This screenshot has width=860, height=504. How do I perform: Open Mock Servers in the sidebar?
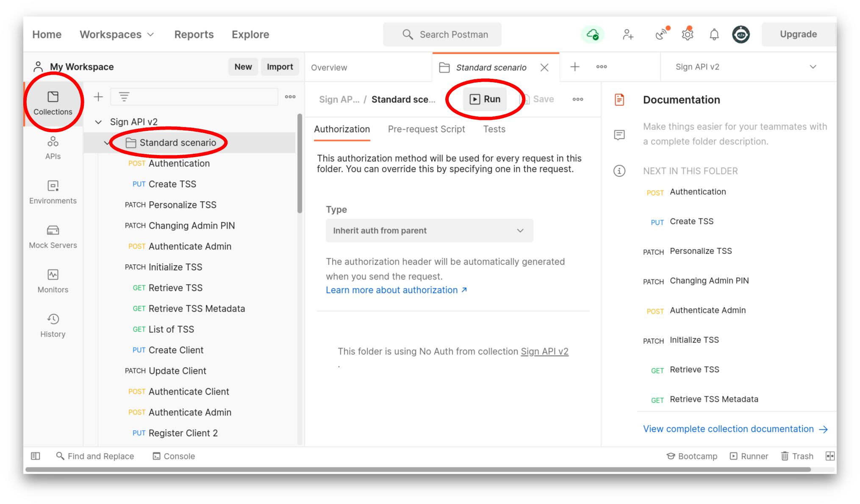pos(53,236)
